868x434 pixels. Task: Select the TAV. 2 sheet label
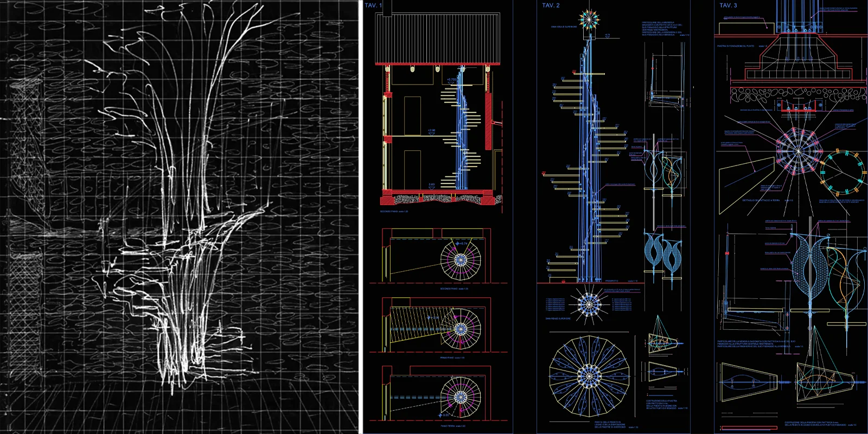[551, 5]
